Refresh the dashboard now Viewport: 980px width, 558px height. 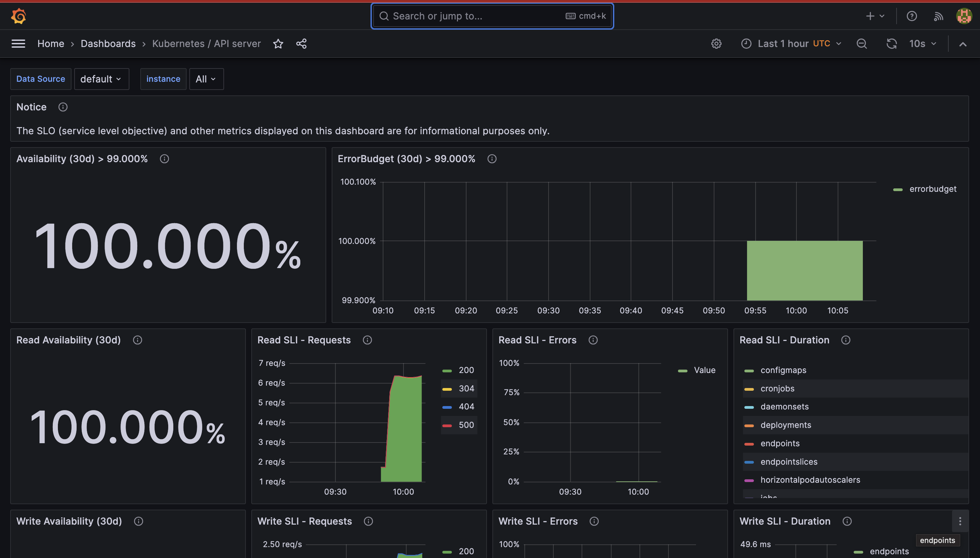point(891,44)
